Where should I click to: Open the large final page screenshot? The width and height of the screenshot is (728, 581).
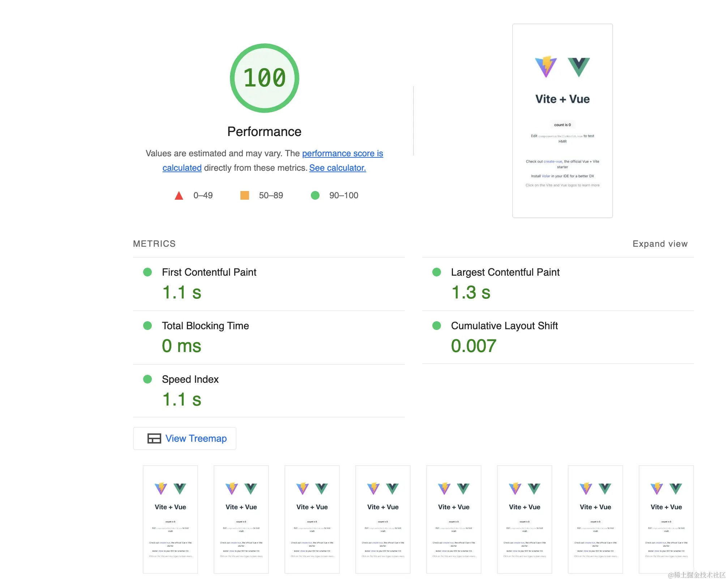[x=562, y=121]
